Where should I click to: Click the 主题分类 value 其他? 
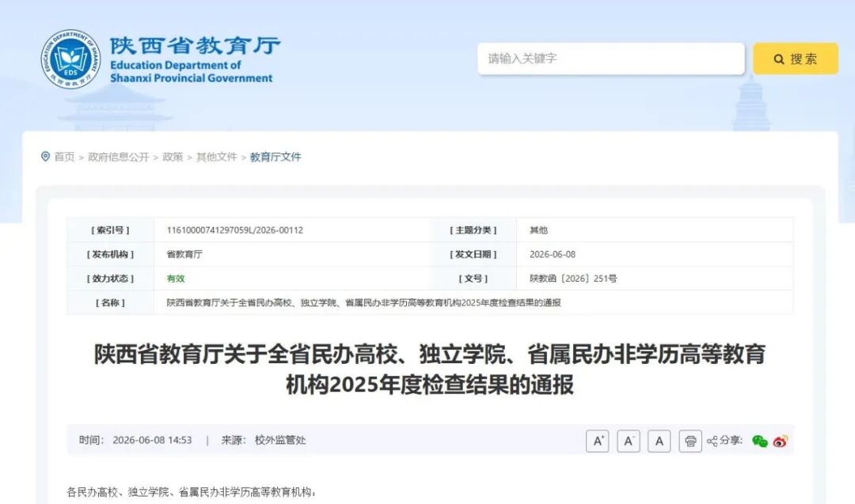pos(539,230)
